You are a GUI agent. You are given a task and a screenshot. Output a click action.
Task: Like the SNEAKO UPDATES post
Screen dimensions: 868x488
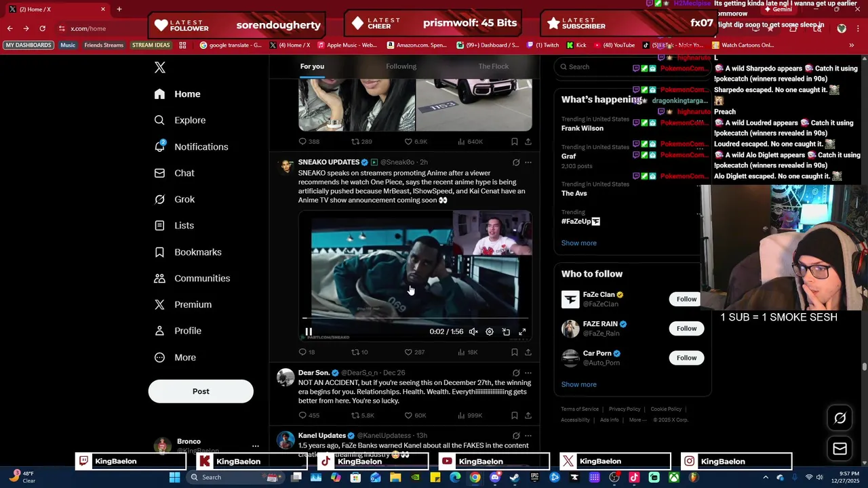414,352
